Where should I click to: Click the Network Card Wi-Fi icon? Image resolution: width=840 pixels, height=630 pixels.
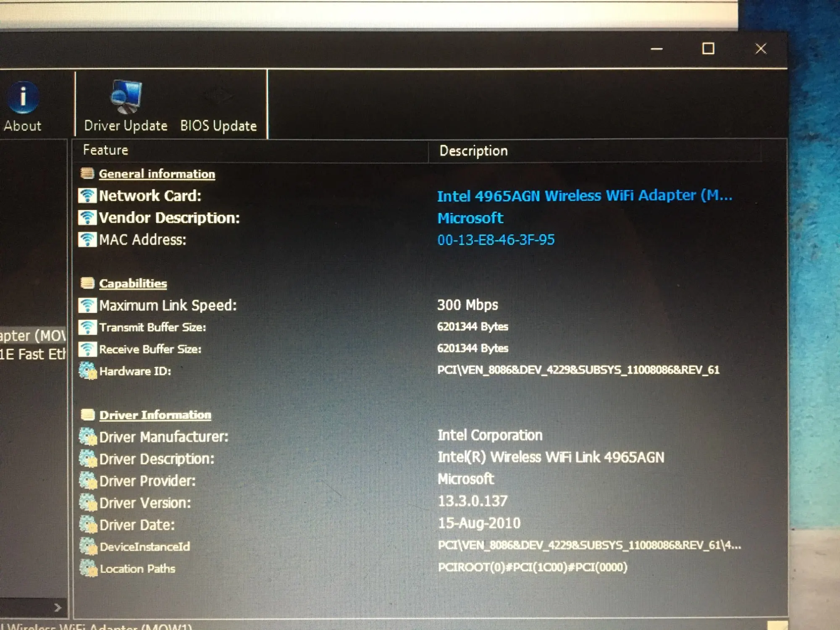pos(87,196)
